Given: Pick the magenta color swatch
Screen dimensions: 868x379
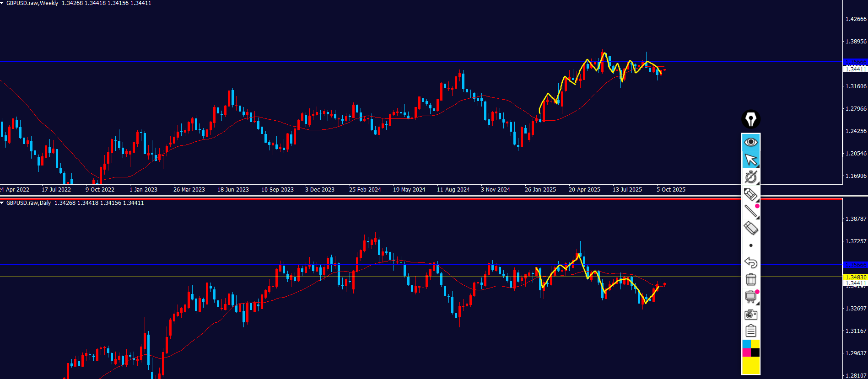Looking at the screenshot, I should click(x=746, y=352).
